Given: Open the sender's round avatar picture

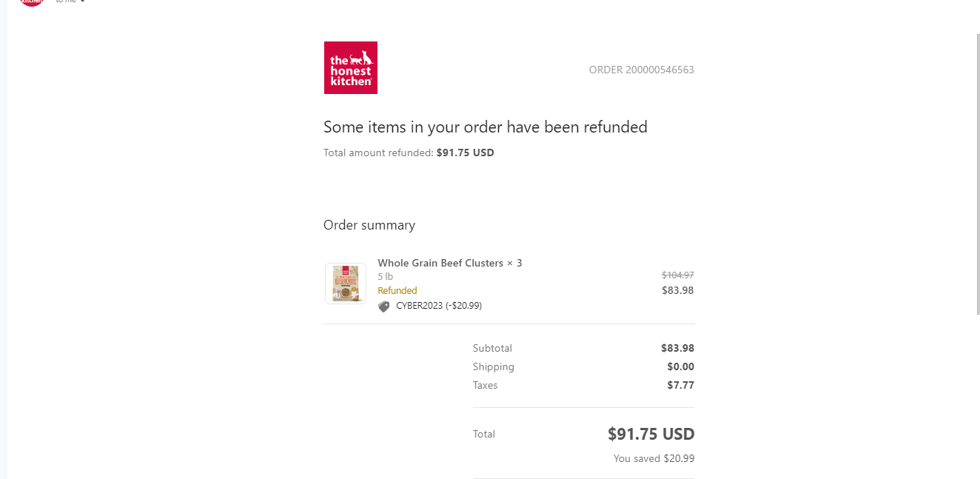Looking at the screenshot, I should click(32, 2).
